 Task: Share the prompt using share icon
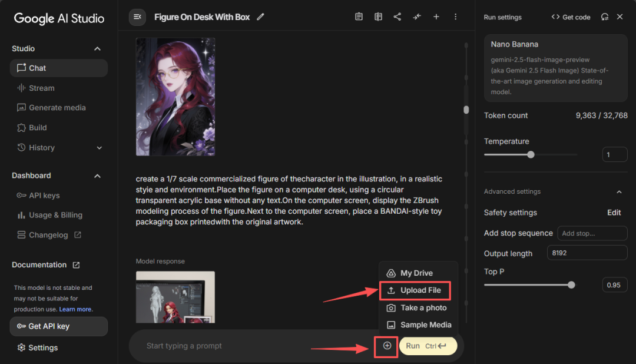click(x=397, y=16)
